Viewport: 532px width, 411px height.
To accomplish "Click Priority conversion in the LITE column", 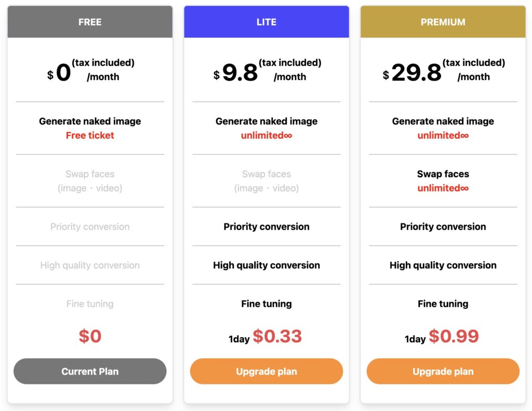I will point(266,227).
